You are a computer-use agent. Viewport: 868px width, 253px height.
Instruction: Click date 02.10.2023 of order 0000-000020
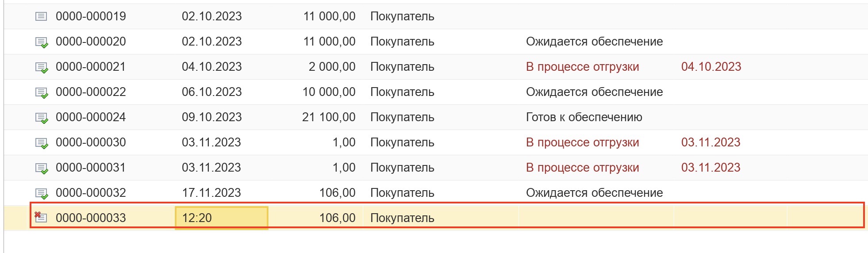[x=211, y=42]
